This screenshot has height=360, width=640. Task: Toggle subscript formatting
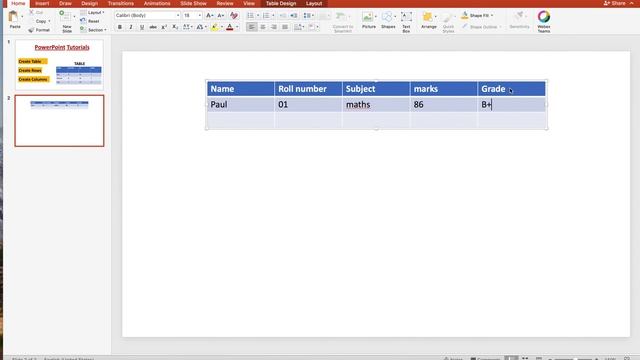point(175,27)
